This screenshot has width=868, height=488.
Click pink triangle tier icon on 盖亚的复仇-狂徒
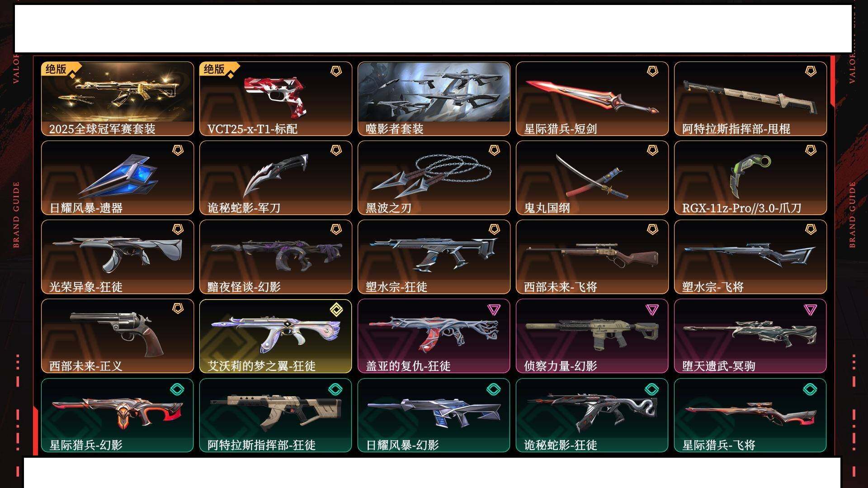pos(494,310)
